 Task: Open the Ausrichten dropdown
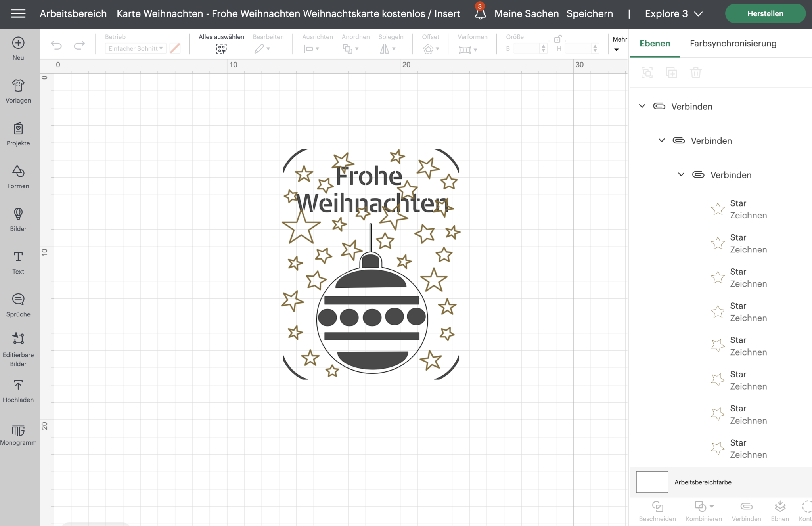(x=312, y=49)
